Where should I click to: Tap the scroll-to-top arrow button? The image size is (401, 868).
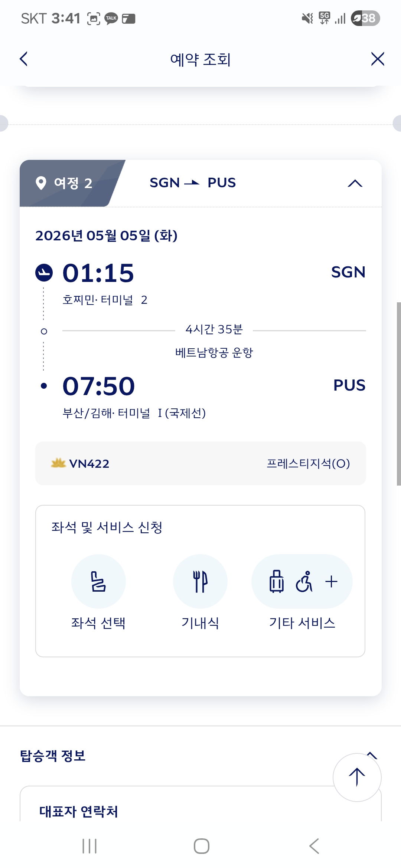click(357, 777)
